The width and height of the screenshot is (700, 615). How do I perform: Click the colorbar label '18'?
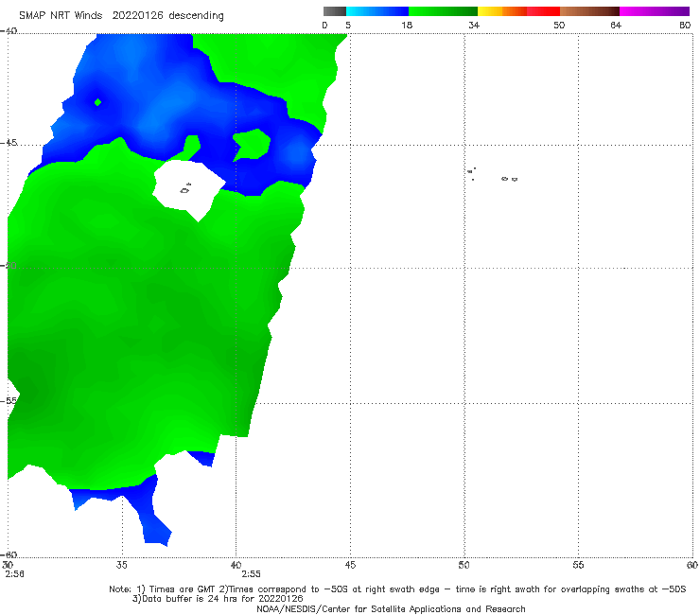tap(407, 25)
